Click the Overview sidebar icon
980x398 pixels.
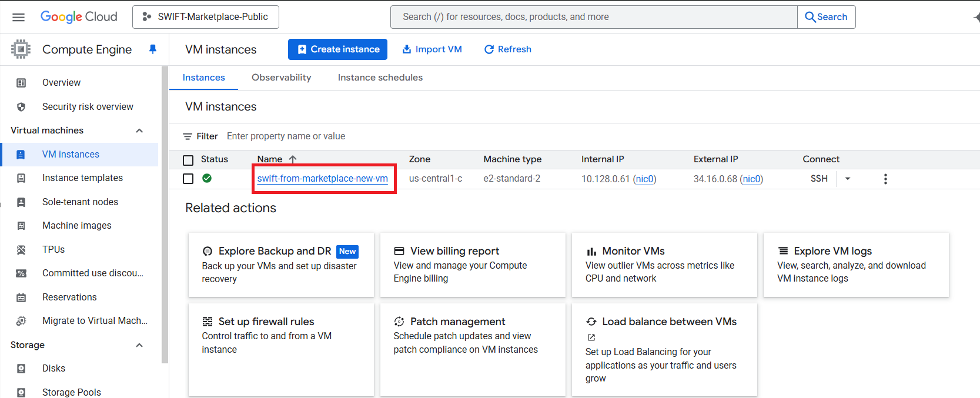pos(21,83)
